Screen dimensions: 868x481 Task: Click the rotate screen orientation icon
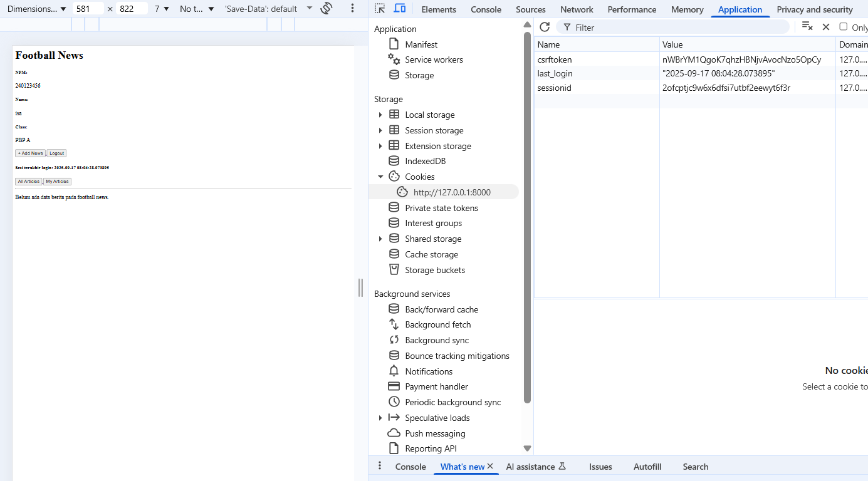[x=326, y=9]
